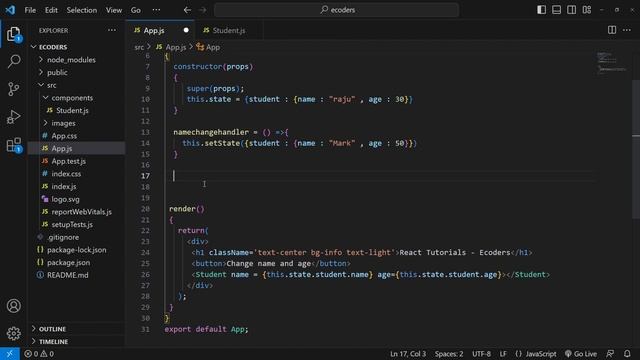Screen dimensions: 640x360
Task: Open the Explorer view in activity bar
Action: (13, 34)
